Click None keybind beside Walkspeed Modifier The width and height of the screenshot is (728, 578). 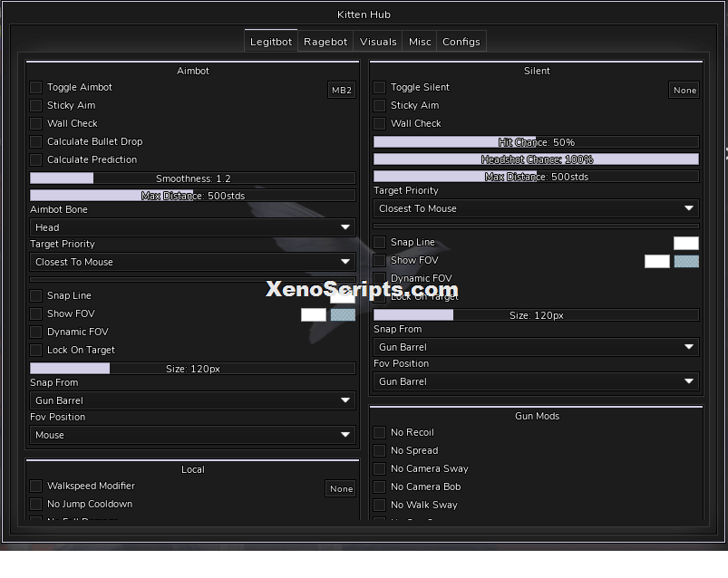click(341, 488)
